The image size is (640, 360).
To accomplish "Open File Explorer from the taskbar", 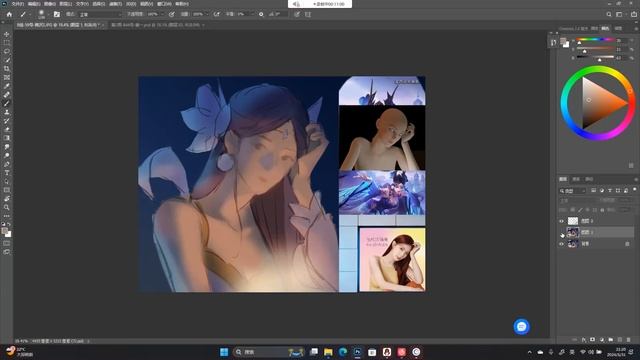I will pyautogui.click(x=328, y=352).
